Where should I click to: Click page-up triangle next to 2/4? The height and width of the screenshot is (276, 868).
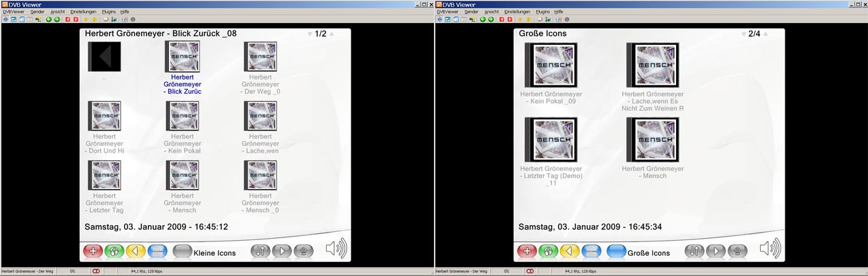pos(766,34)
